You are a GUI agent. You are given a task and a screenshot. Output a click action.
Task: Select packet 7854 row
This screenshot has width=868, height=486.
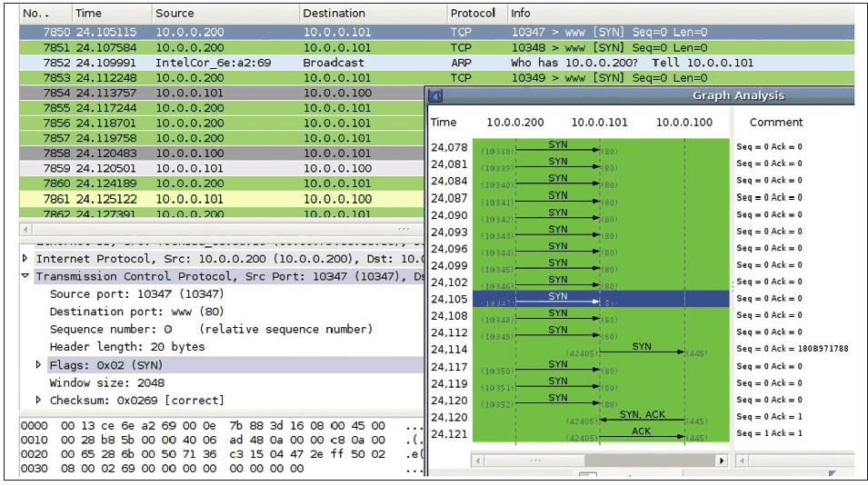pos(222,93)
